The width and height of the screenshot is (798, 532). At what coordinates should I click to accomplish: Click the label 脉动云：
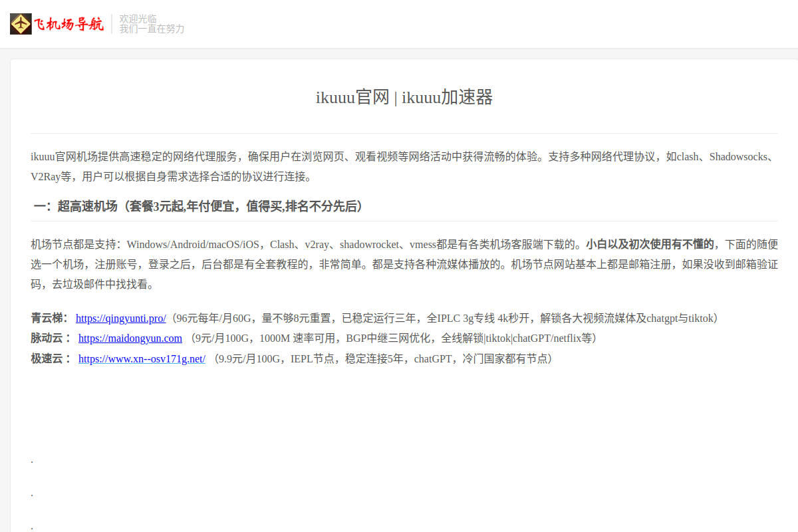(51, 338)
